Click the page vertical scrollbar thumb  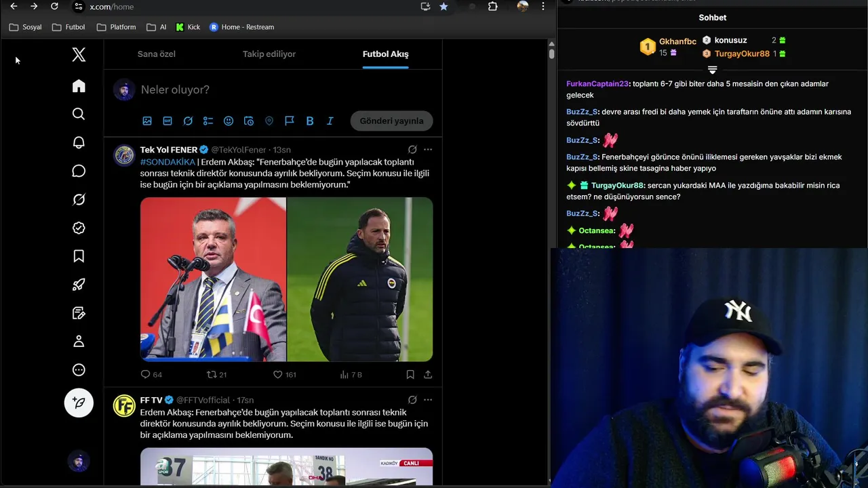pyautogui.click(x=552, y=53)
